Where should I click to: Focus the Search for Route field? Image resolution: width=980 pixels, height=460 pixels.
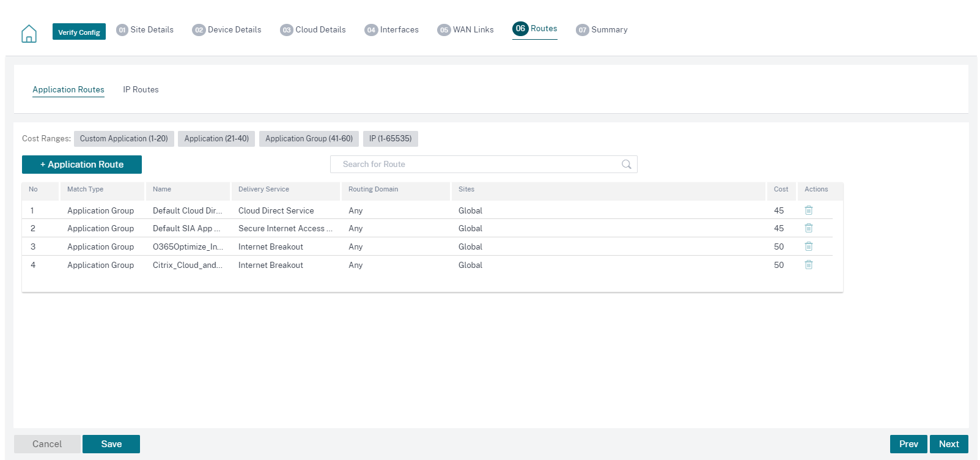[x=484, y=164]
